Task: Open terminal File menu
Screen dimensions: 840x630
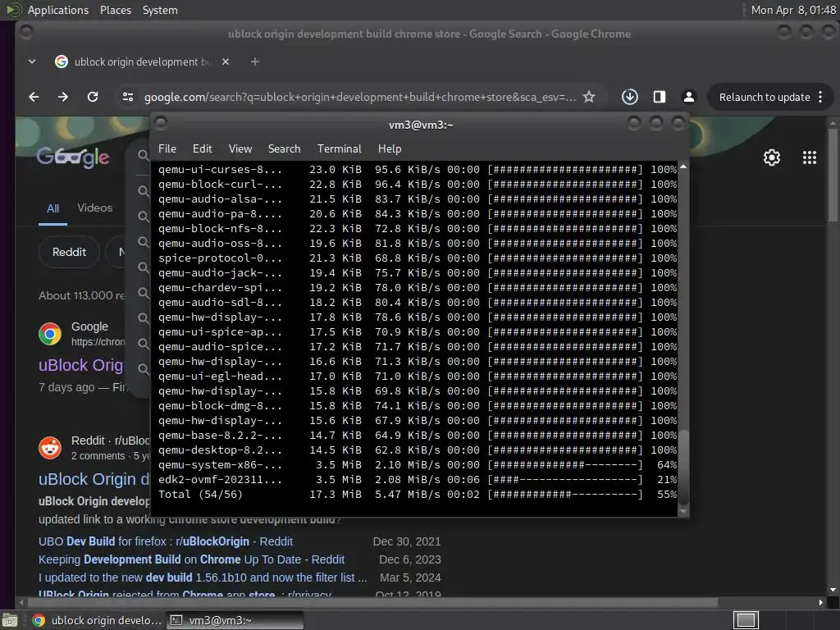Action: (x=167, y=148)
